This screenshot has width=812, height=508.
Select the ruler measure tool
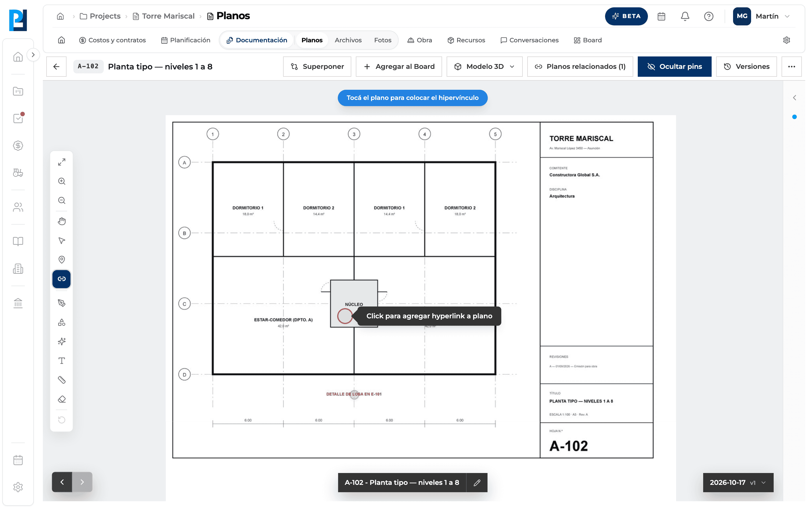[x=61, y=380]
